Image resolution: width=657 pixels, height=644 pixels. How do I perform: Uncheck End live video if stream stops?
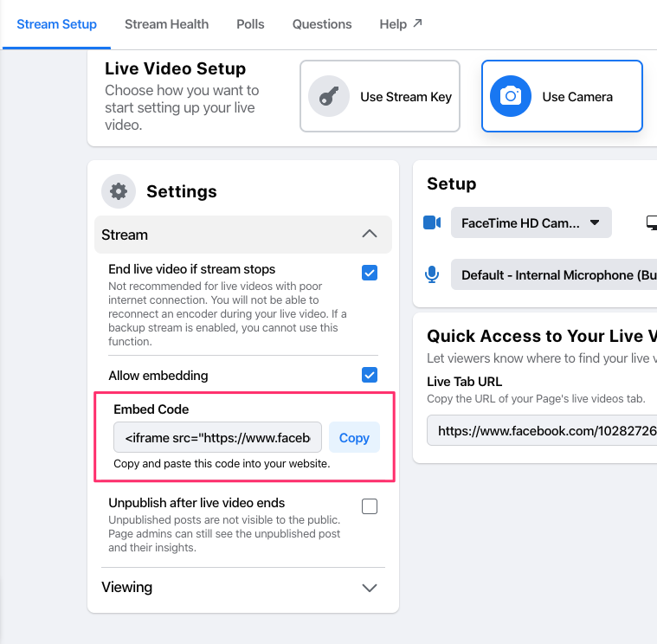pos(370,273)
